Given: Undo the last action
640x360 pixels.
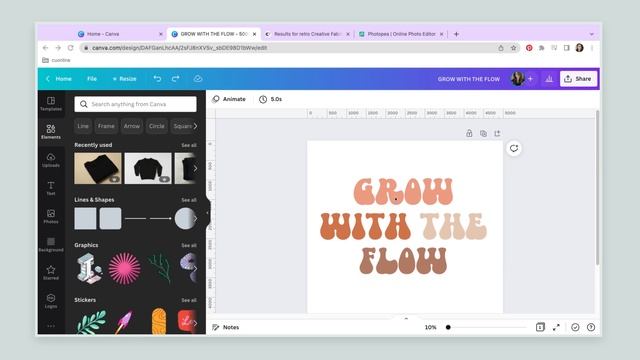Looking at the screenshot, I should (157, 79).
